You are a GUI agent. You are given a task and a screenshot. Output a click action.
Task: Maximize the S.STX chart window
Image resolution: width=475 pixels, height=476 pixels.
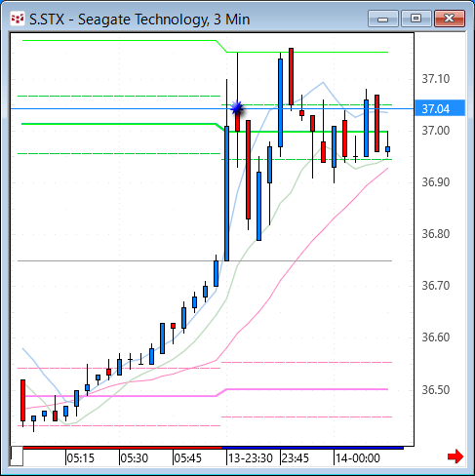click(416, 19)
